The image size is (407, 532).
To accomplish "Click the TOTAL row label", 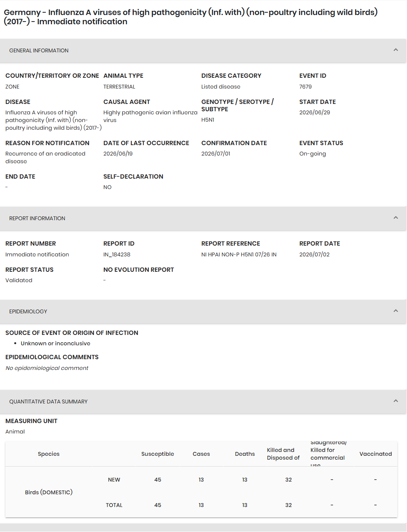I will (x=114, y=505).
